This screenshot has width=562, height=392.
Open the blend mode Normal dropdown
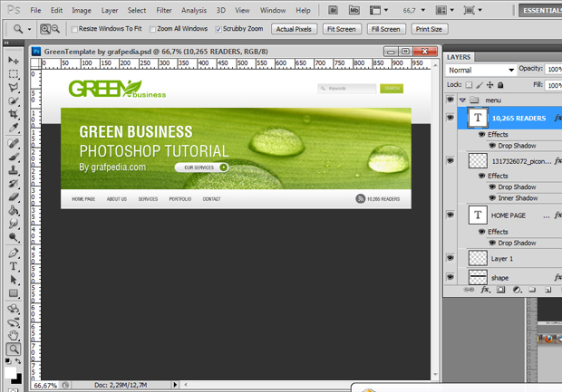tap(481, 71)
